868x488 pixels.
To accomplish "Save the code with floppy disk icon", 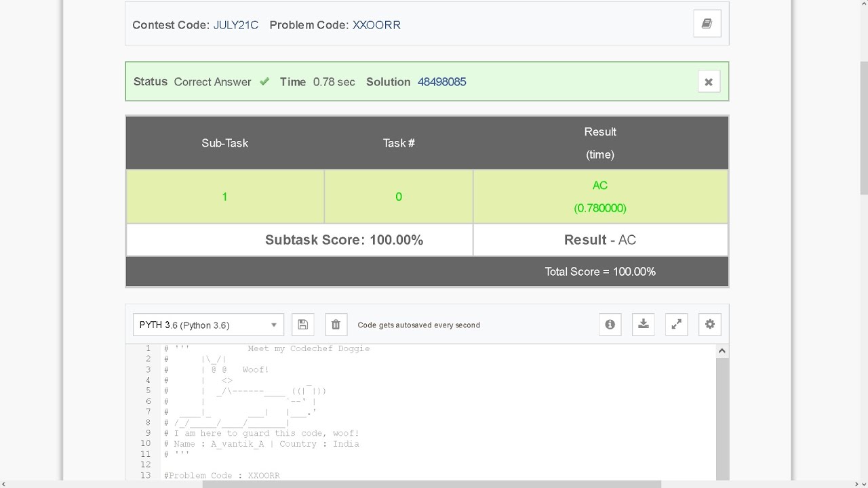I will coord(303,325).
